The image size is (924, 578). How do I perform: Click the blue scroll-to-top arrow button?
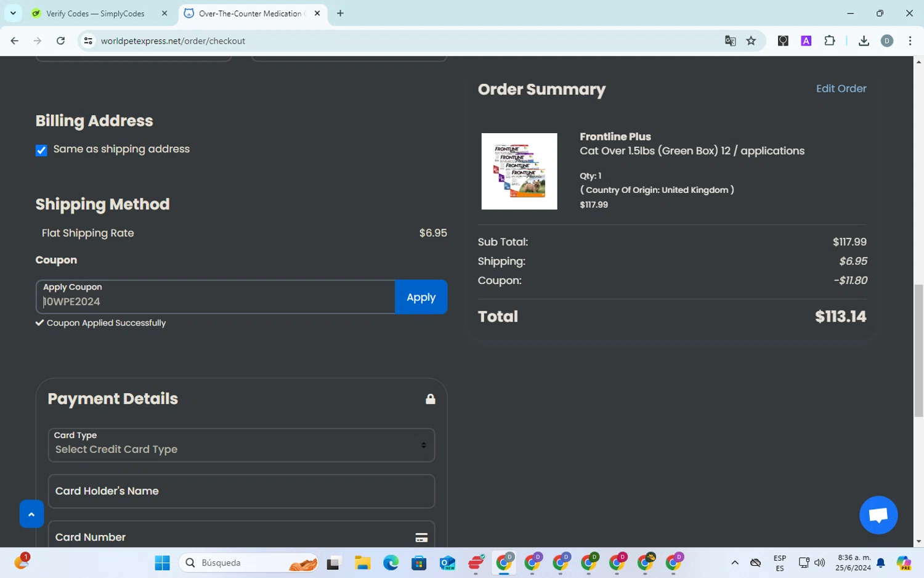point(31,514)
